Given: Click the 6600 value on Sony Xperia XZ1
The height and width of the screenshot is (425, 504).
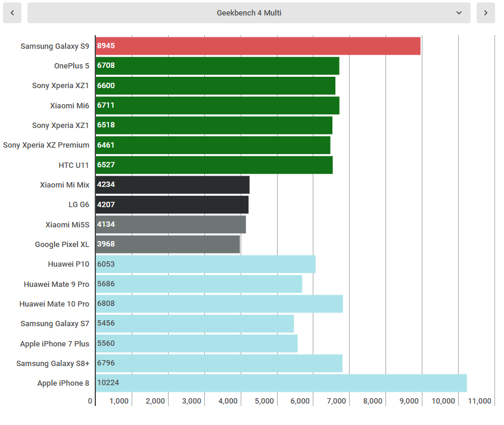Looking at the screenshot, I should point(106,86).
